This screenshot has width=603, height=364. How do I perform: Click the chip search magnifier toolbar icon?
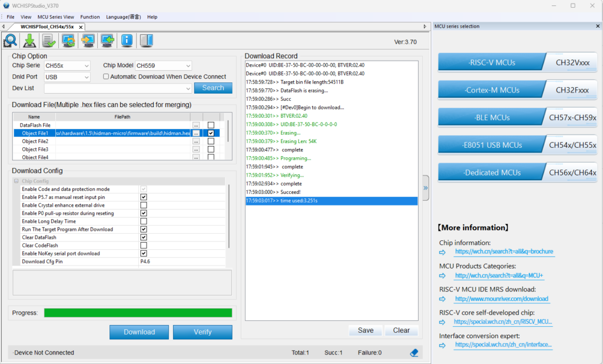[11, 41]
